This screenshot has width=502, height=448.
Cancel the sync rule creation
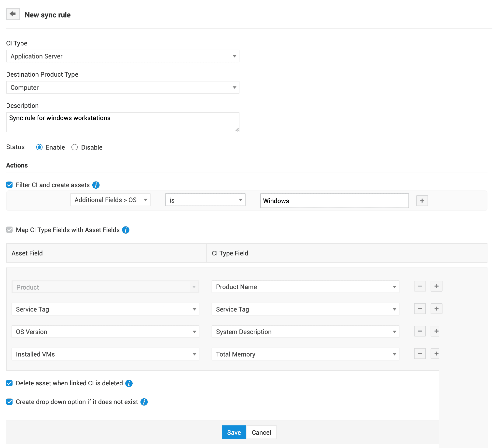(261, 433)
